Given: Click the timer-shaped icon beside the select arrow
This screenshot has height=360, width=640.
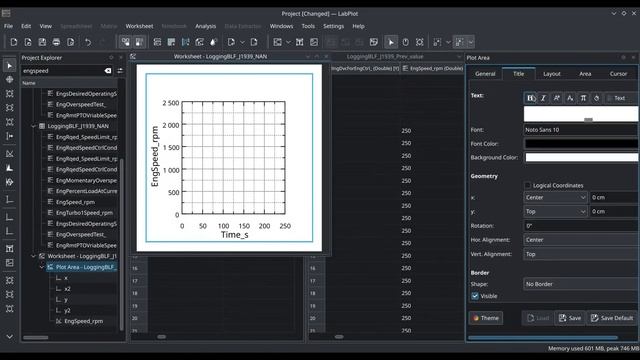Looking at the screenshot, I should pyautogui.click(x=405, y=42).
